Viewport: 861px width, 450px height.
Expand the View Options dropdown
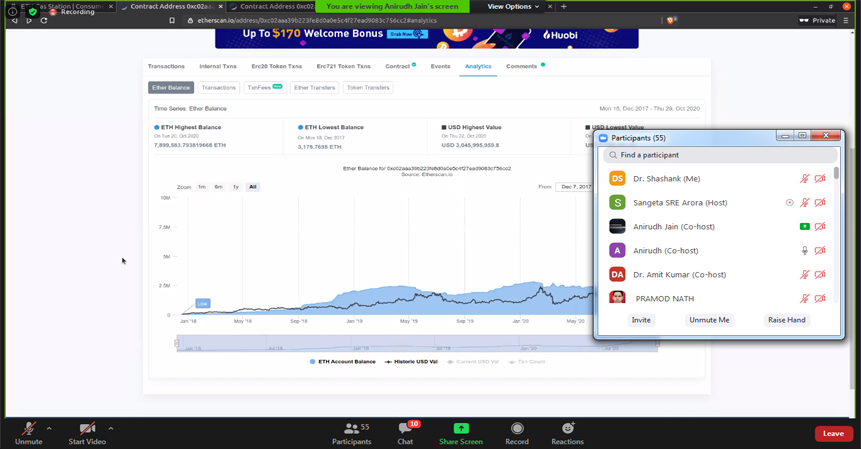[513, 7]
